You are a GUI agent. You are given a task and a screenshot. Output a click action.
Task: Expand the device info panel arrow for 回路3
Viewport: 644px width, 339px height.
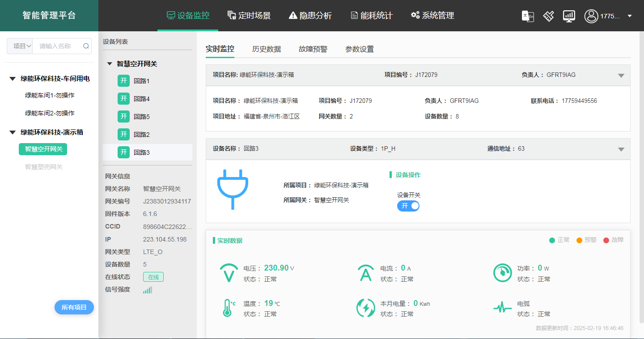[x=621, y=149]
